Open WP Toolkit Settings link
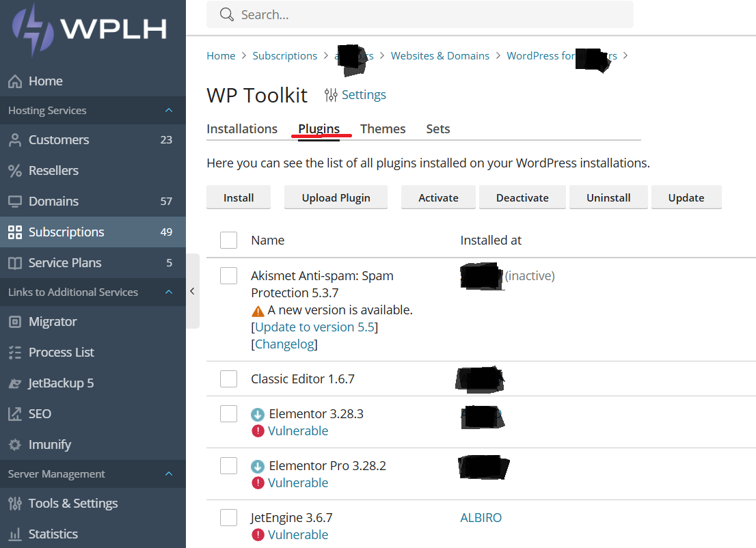The width and height of the screenshot is (756, 548). pos(364,95)
